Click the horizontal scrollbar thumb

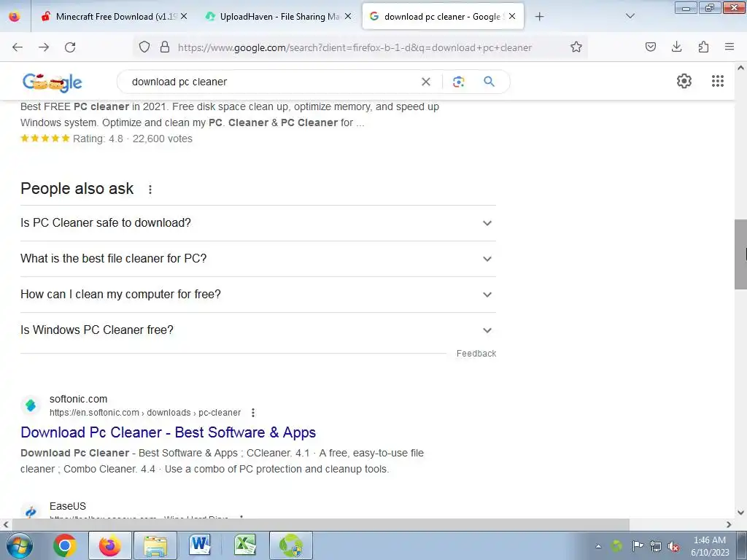tap(320, 524)
